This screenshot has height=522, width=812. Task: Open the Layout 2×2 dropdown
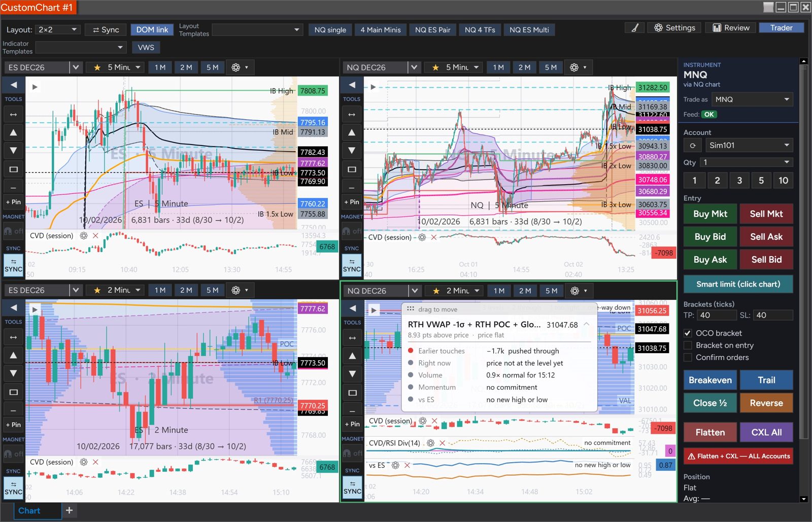pyautogui.click(x=57, y=30)
